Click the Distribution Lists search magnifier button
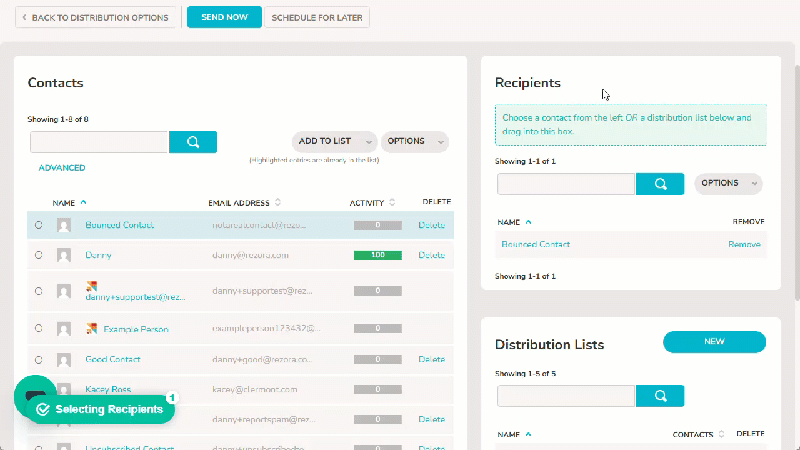 660,396
